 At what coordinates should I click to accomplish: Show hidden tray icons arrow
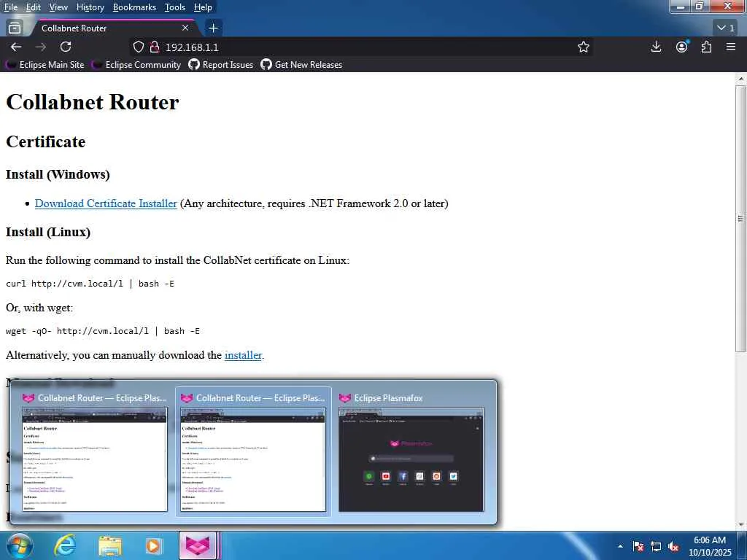coord(620,546)
